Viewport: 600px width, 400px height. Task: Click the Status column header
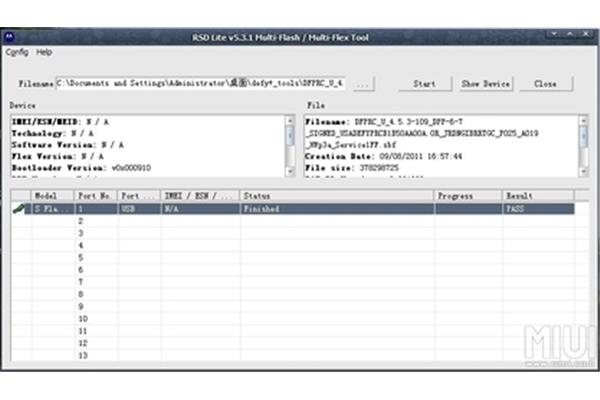coord(337,196)
